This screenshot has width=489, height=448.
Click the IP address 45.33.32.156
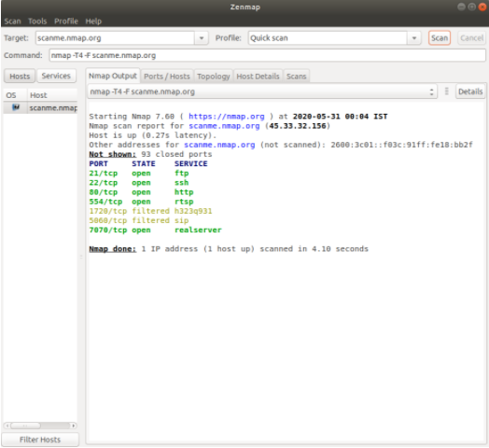pyautogui.click(x=298, y=126)
